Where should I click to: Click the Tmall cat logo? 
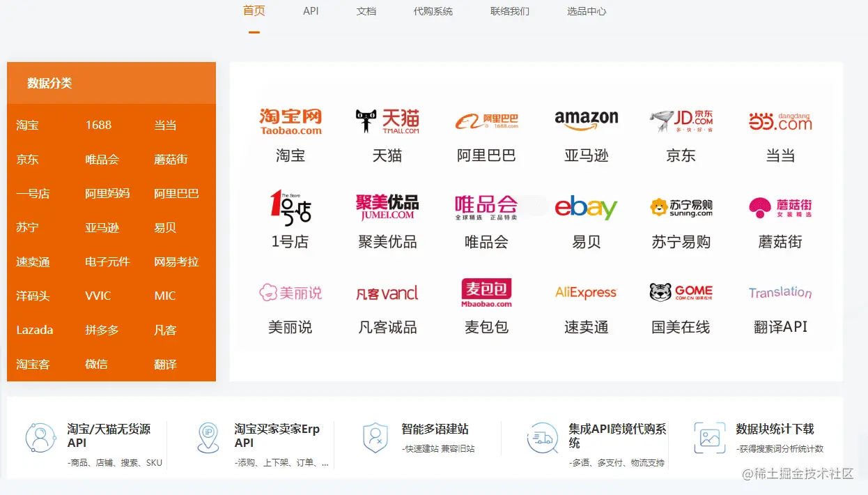point(387,121)
